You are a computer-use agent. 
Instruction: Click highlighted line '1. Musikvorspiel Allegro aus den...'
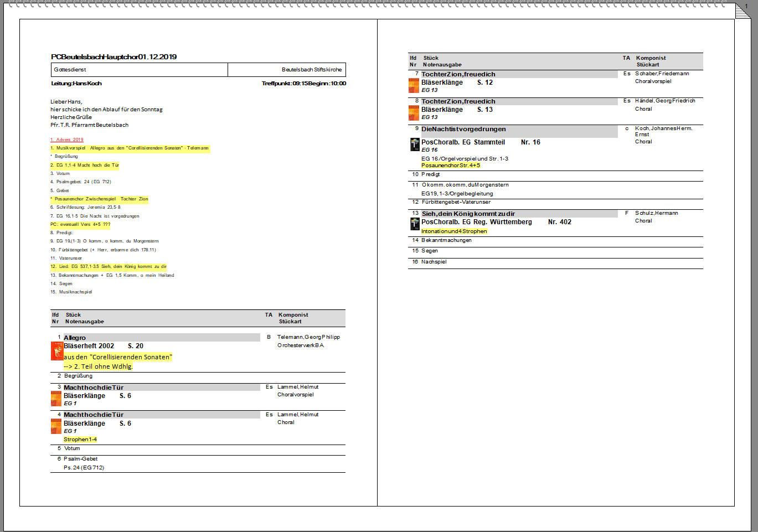pos(130,148)
